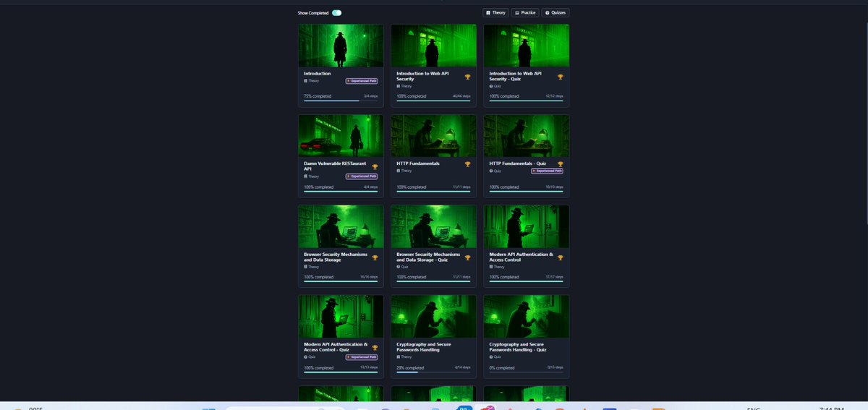Open Cryptography and Secure Passwords Handling - Quiz title
The width and height of the screenshot is (868, 410).
pyautogui.click(x=518, y=347)
